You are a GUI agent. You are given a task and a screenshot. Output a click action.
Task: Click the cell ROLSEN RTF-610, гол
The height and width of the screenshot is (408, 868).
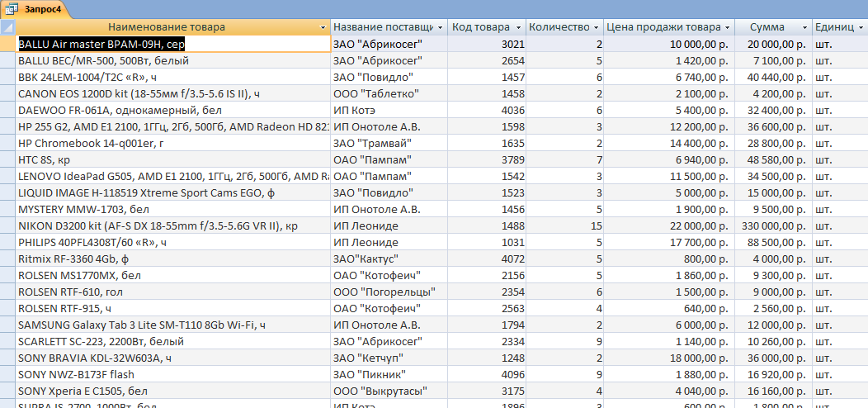pyautogui.click(x=173, y=292)
